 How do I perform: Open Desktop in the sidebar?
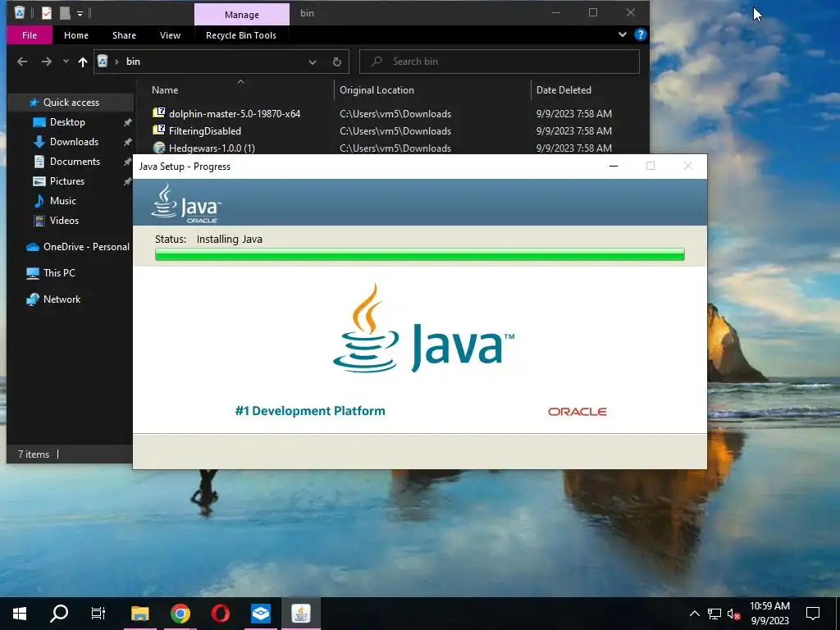pyautogui.click(x=67, y=122)
